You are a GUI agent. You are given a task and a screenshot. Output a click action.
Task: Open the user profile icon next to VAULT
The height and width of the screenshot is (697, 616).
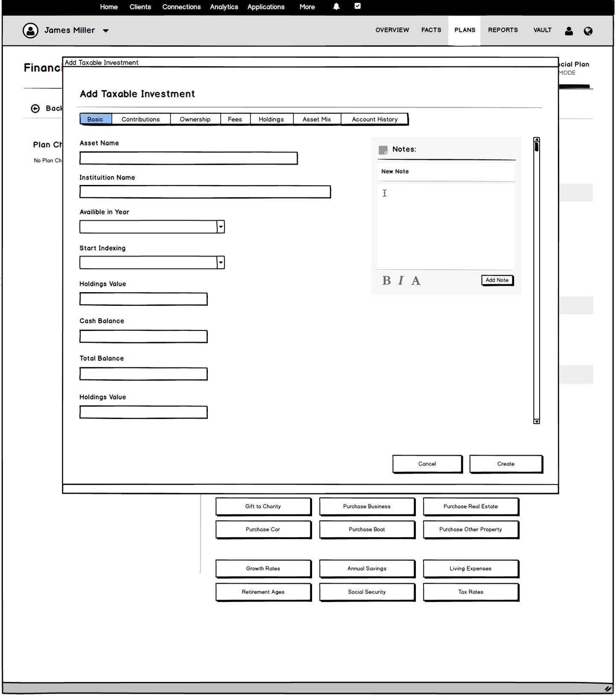[569, 31]
